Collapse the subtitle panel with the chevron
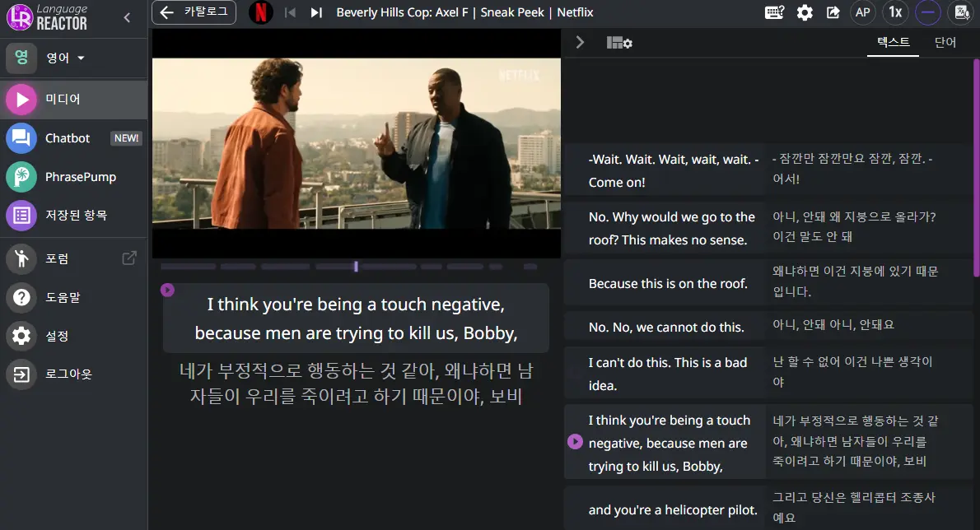This screenshot has width=980, height=530. (580, 43)
